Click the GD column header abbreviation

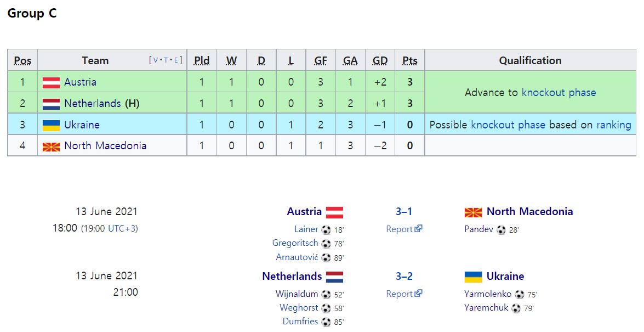click(380, 60)
